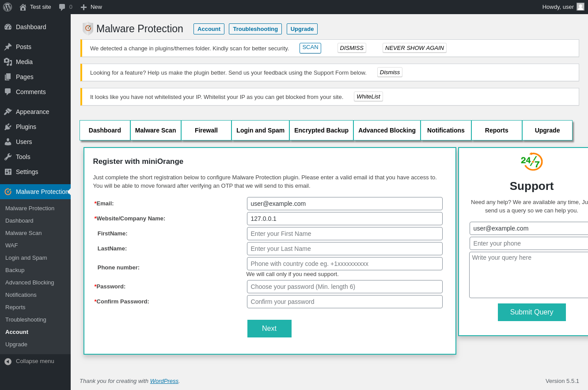Screen dimensions: 588x390
Task: Open the comments bubble icon in admin bar
Action: [x=62, y=7]
